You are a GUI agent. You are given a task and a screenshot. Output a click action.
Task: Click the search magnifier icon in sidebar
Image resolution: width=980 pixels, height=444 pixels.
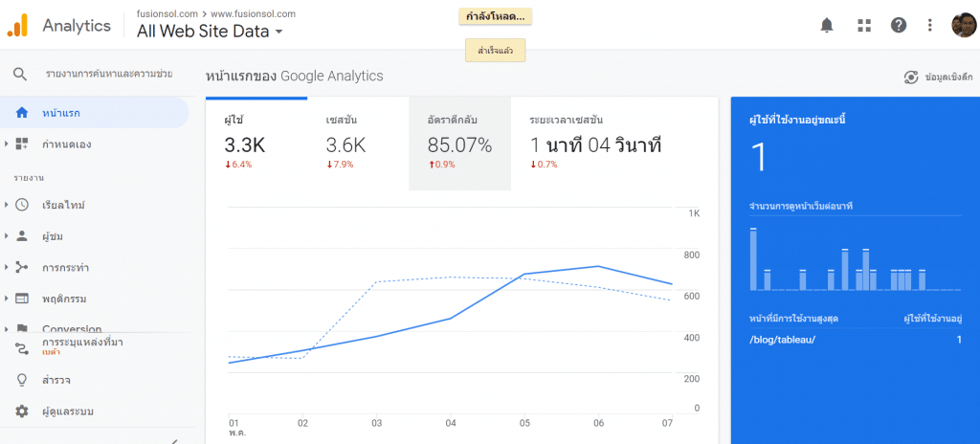pyautogui.click(x=20, y=75)
